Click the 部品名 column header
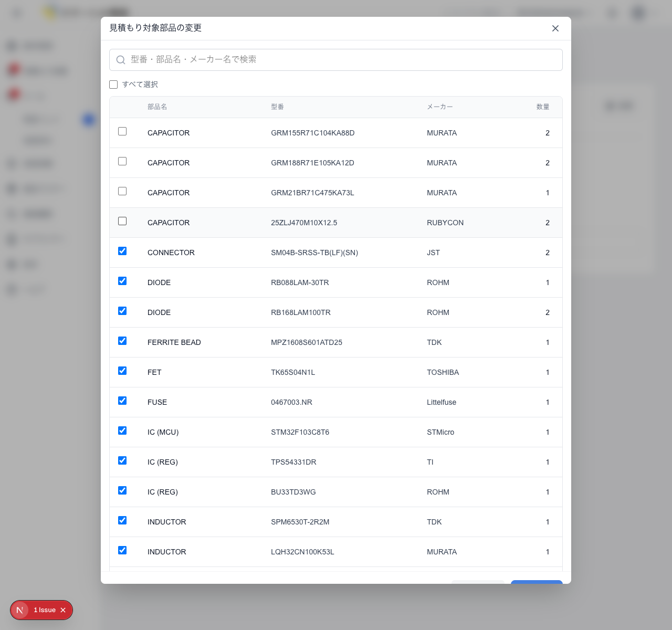Screen dimensions: 672x630 157,107
